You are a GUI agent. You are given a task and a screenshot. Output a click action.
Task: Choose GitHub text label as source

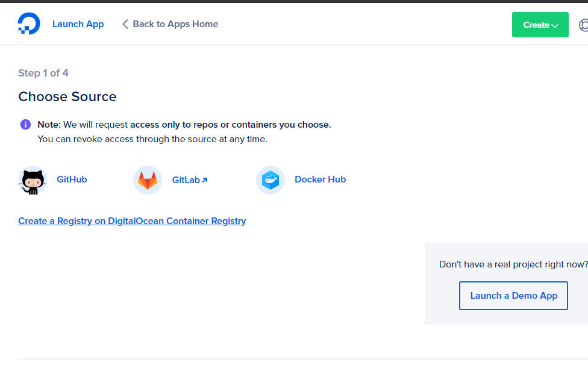click(x=72, y=179)
